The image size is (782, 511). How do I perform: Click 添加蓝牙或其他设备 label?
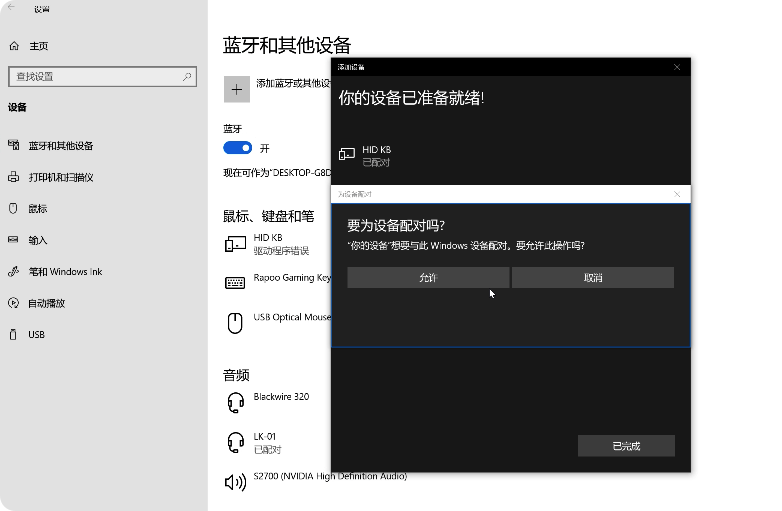click(x=293, y=83)
